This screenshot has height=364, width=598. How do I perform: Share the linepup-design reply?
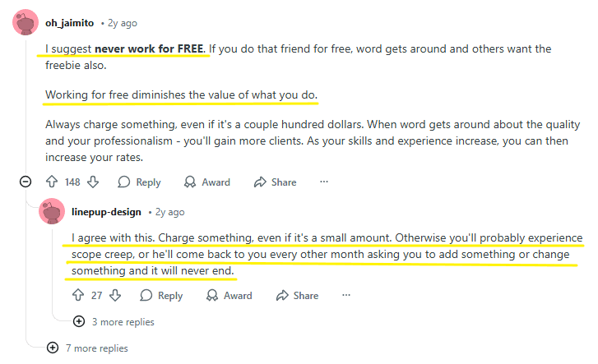coord(297,296)
